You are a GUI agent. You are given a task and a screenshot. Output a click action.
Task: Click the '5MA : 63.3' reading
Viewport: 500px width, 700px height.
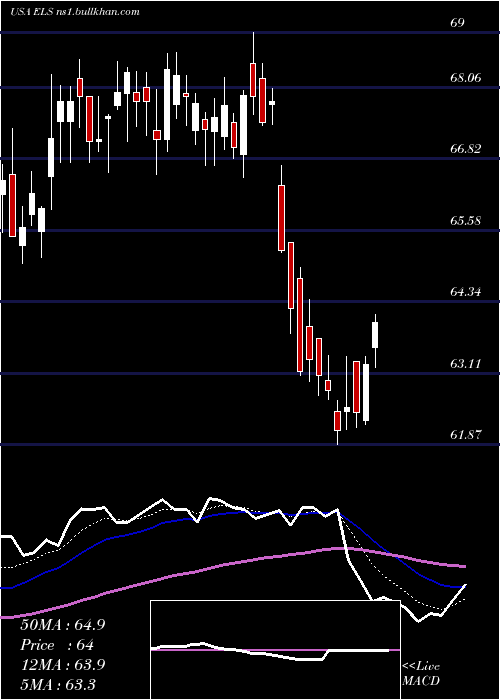tap(58, 684)
